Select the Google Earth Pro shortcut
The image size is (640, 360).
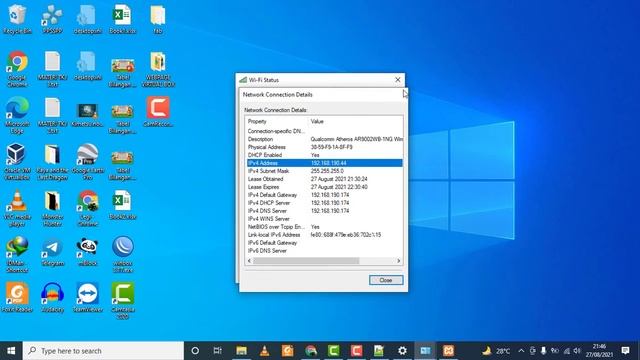coord(87,162)
